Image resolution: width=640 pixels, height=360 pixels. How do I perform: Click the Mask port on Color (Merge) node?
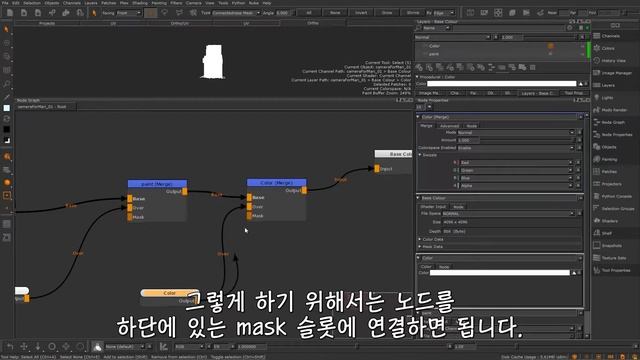(249, 216)
